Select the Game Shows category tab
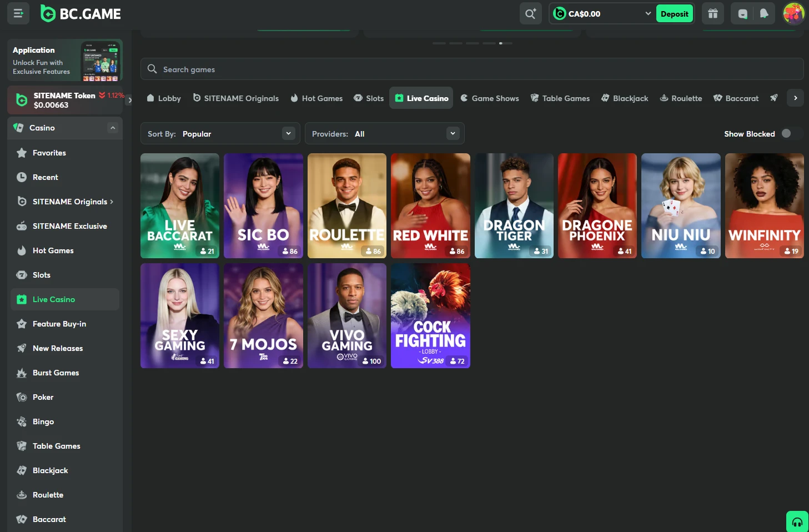 (x=489, y=98)
